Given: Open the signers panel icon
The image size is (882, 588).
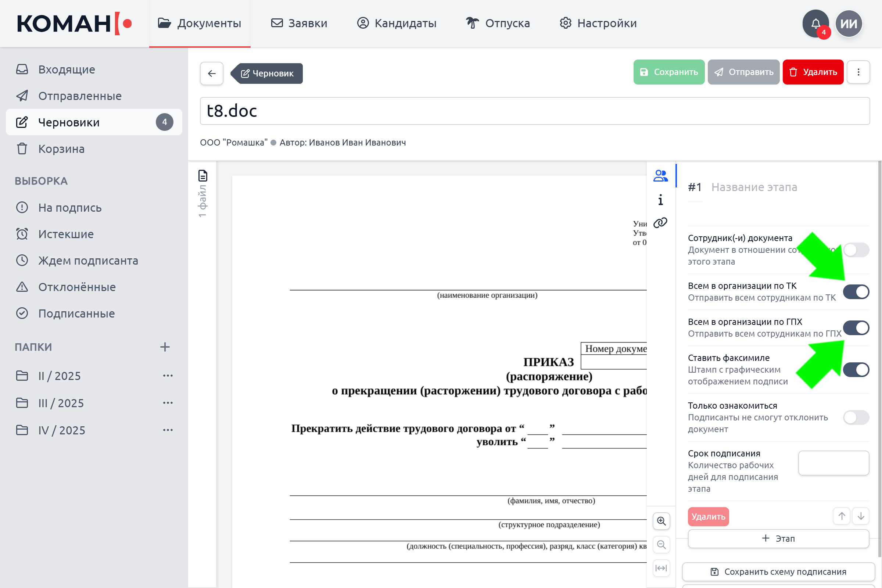Looking at the screenshot, I should tap(660, 176).
